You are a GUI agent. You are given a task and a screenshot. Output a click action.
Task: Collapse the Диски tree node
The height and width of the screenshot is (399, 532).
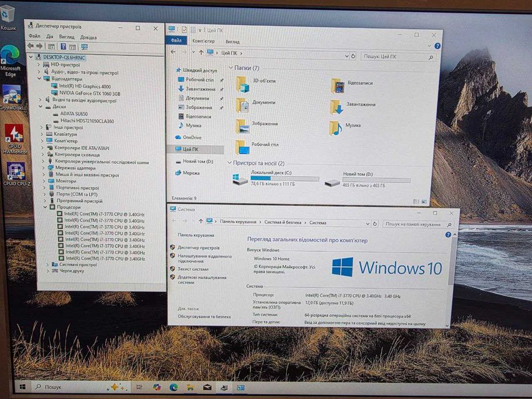40,107
